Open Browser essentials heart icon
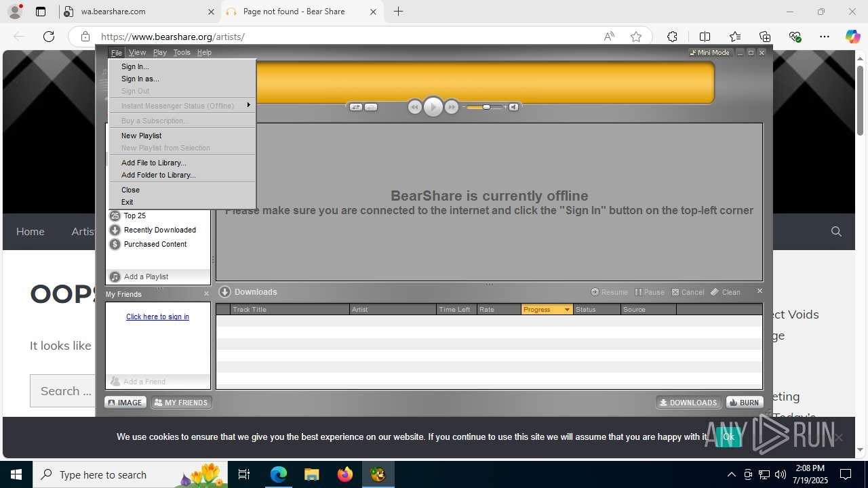This screenshot has width=868, height=488. pyautogui.click(x=795, y=37)
